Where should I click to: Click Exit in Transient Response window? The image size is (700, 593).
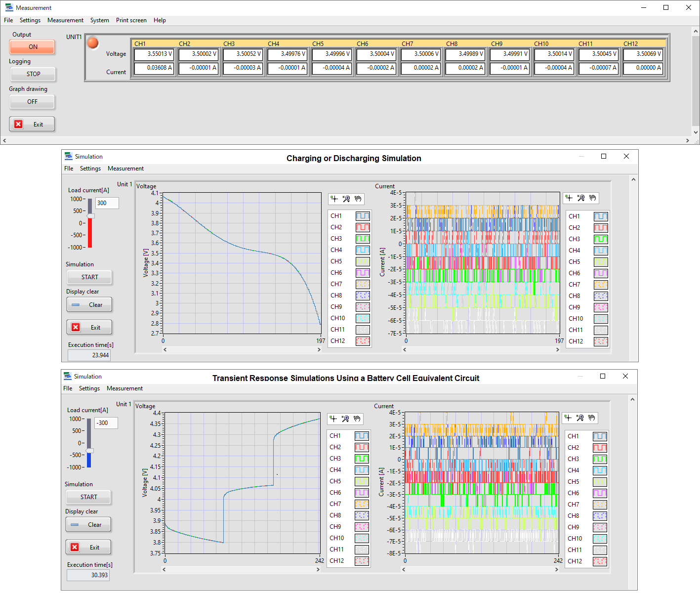click(x=88, y=548)
